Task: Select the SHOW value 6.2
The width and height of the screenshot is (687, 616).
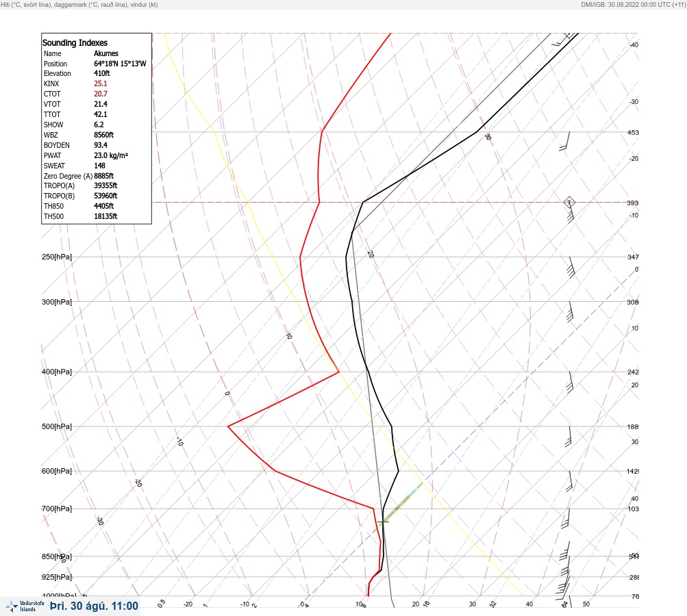Action: click(99, 125)
